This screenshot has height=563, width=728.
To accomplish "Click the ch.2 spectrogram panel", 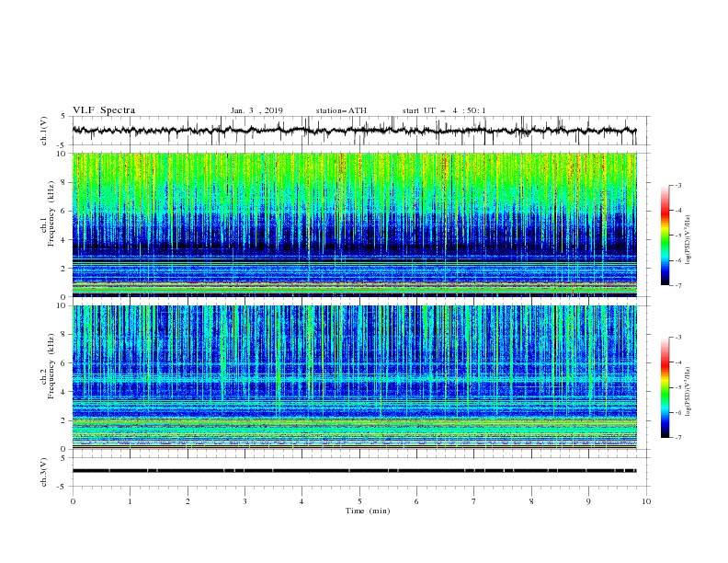I will tap(355, 377).
